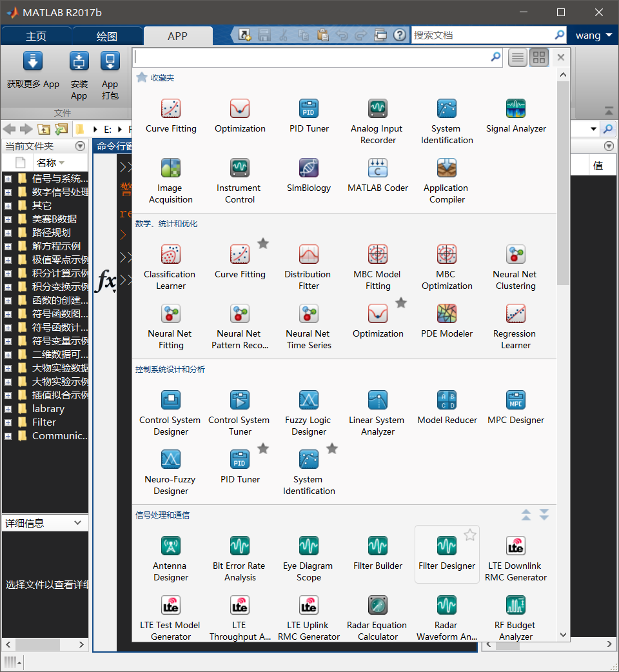The width and height of the screenshot is (619, 672).
Task: Open Antenna Designer app
Action: [171, 559]
